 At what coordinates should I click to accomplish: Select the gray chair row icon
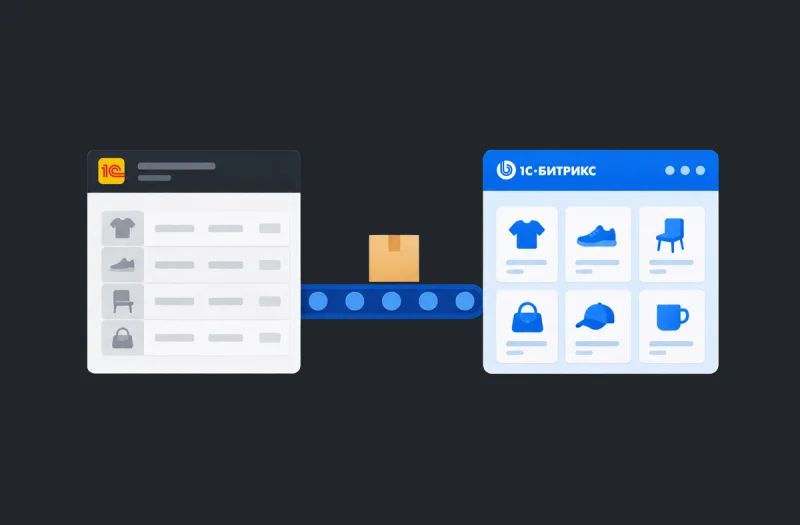pyautogui.click(x=122, y=301)
